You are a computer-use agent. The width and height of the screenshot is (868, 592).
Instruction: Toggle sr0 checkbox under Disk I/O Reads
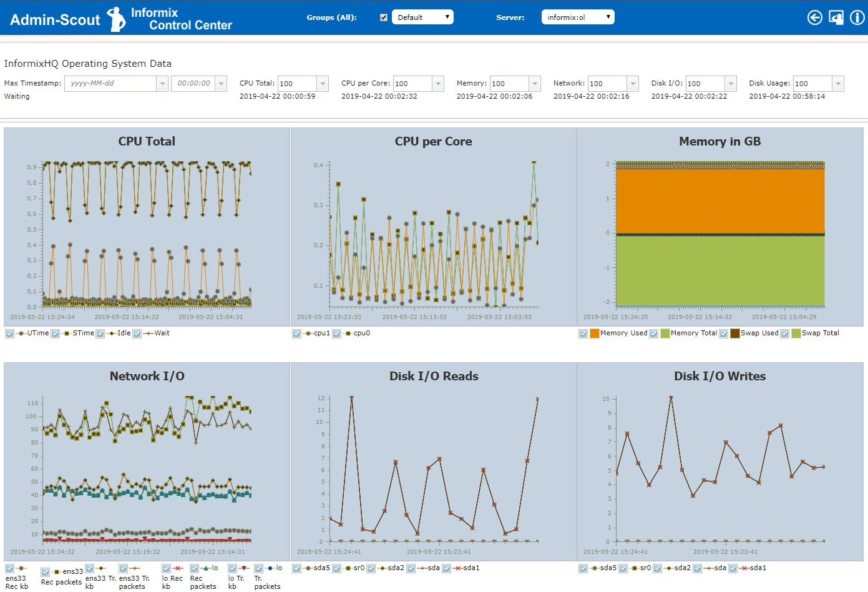point(337,568)
